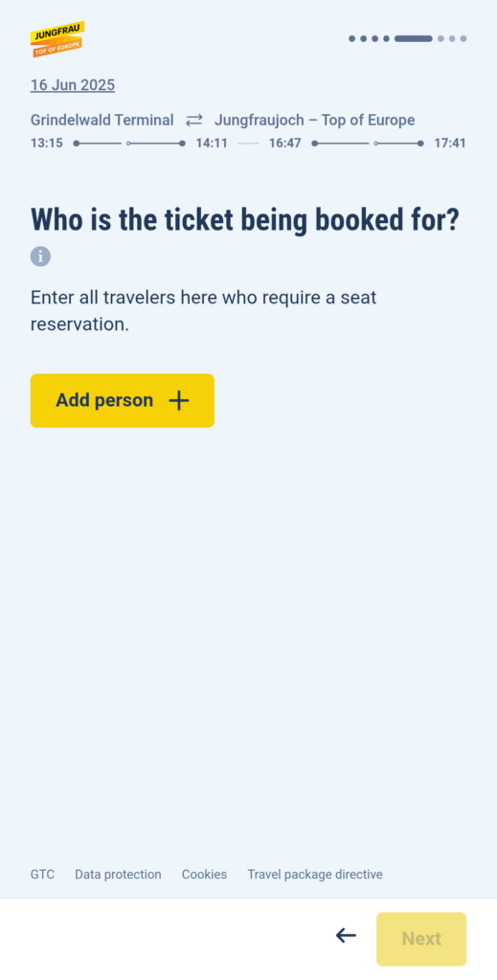This screenshot has width=497, height=980.
Task: Open the Data protection link
Action: point(118,875)
